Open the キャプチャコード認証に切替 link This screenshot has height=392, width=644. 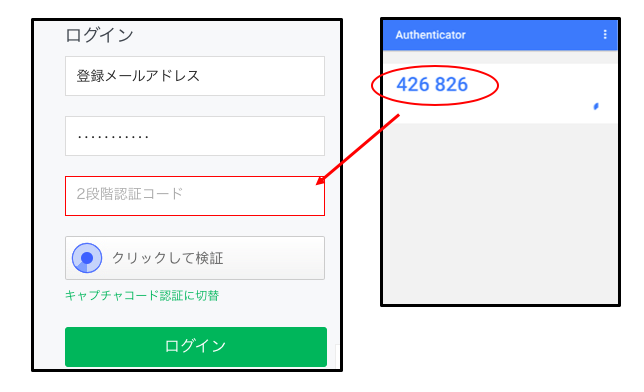coord(142,295)
